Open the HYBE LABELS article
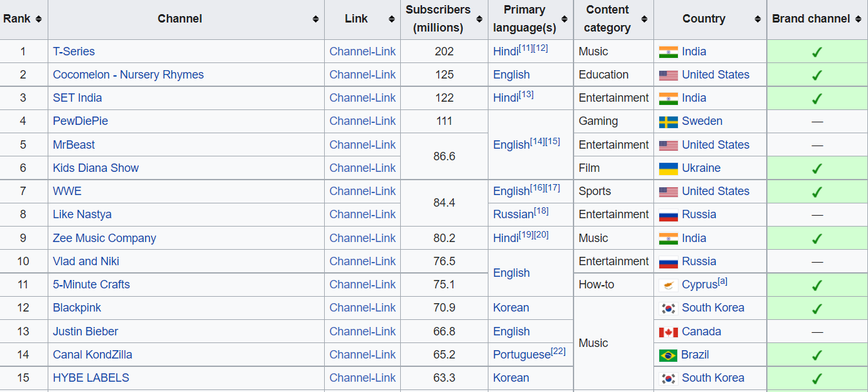 (x=91, y=378)
